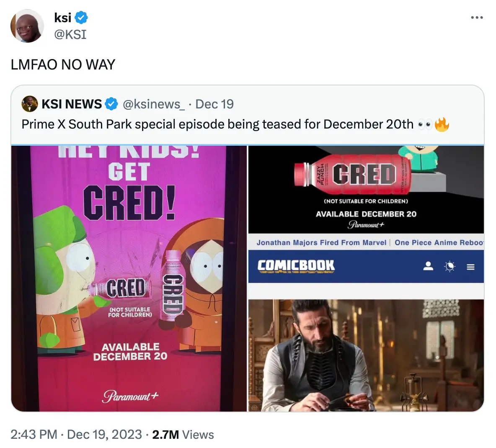
Task: Click the KSI NEWS avatar
Action: [29, 104]
